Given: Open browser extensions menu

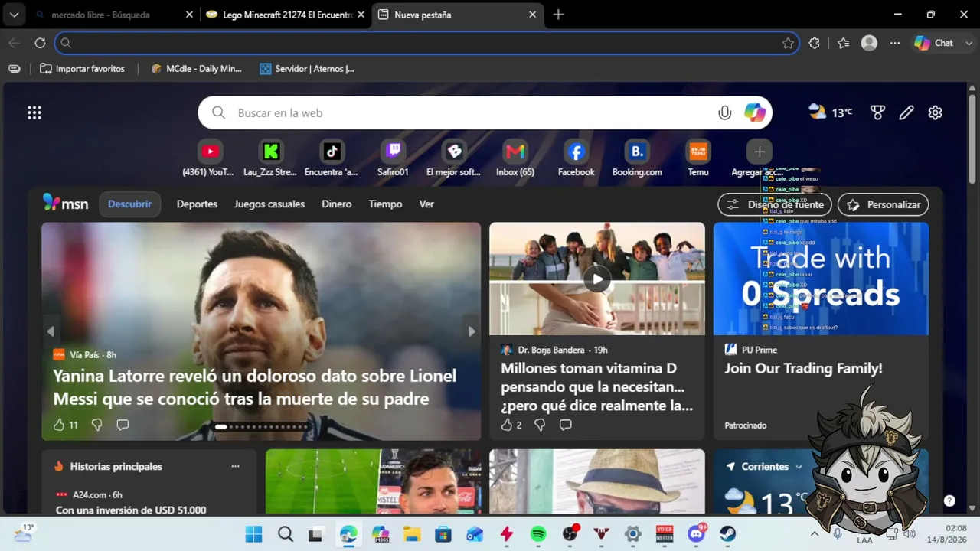Looking at the screenshot, I should tap(815, 43).
